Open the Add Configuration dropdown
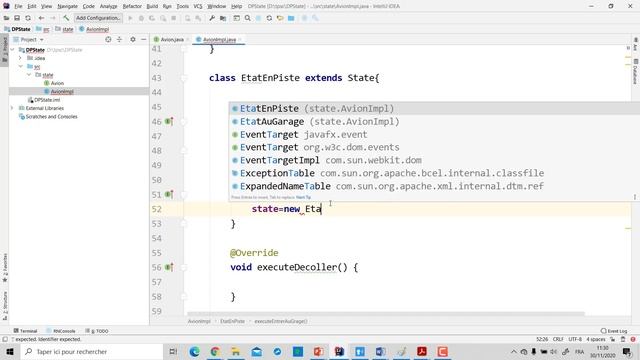Screen dimensions: 640x360 pyautogui.click(x=98, y=18)
